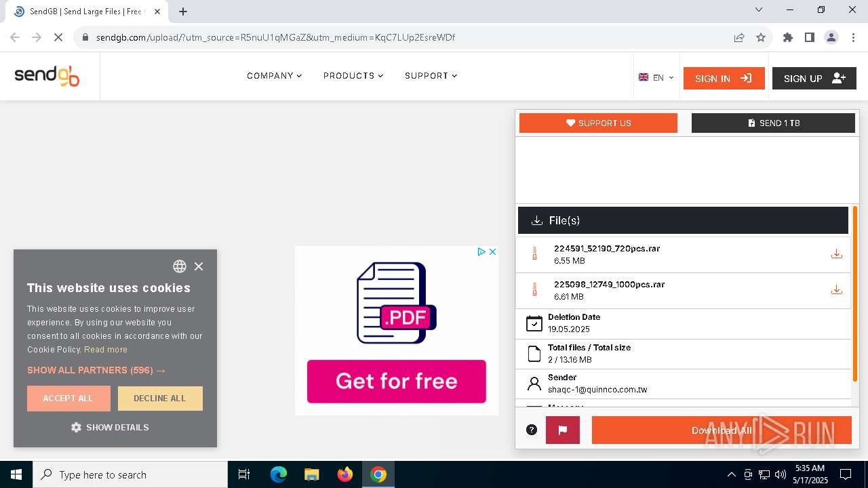Viewport: 868px width, 488px height.
Task: Stop loading the page
Action: coord(58,37)
